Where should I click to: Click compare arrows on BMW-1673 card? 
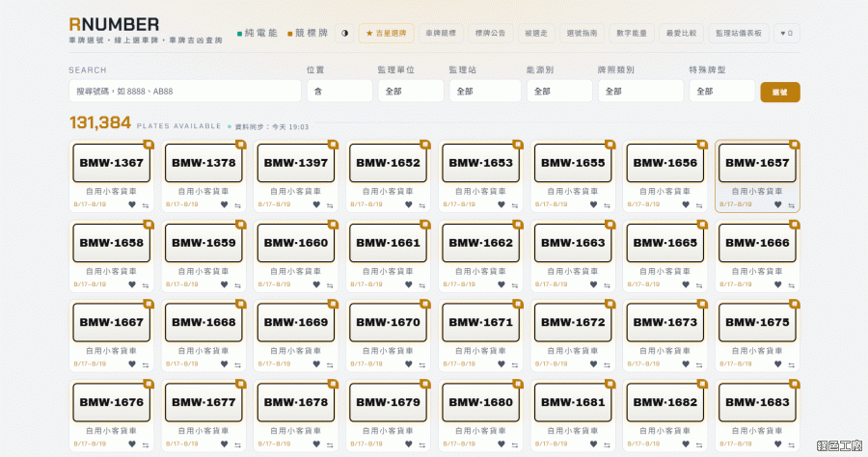[699, 364]
